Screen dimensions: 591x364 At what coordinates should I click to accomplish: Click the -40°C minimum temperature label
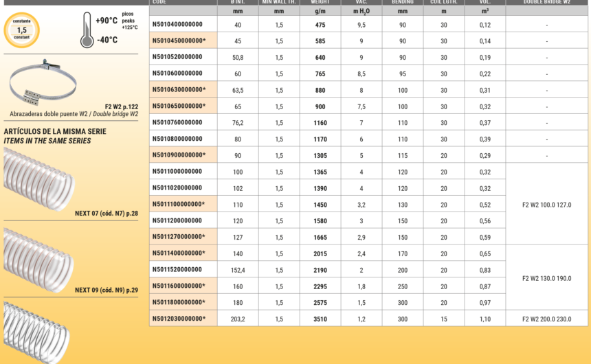107,40
